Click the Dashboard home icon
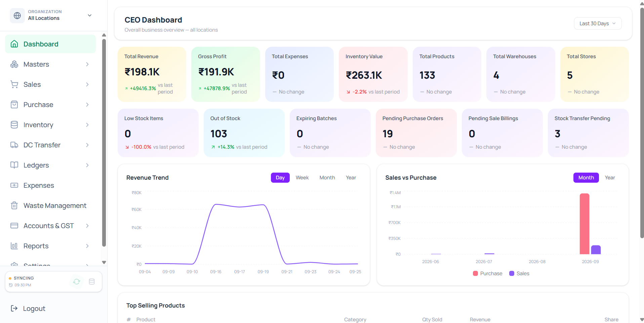This screenshot has height=323, width=644. (x=14, y=44)
